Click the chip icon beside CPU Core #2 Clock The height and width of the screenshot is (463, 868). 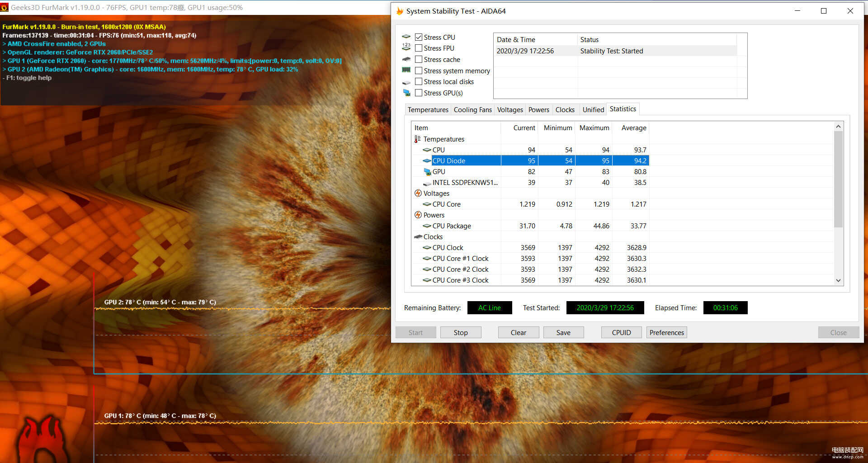click(427, 269)
